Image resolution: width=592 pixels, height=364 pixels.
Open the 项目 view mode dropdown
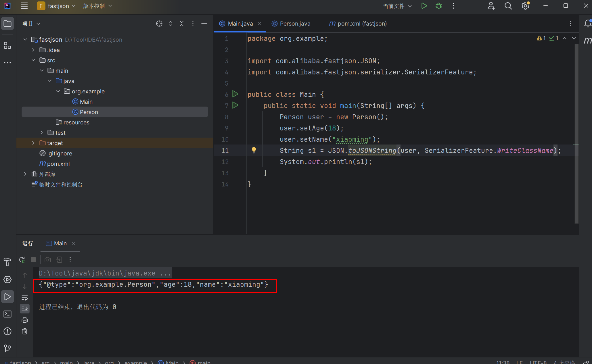point(31,24)
